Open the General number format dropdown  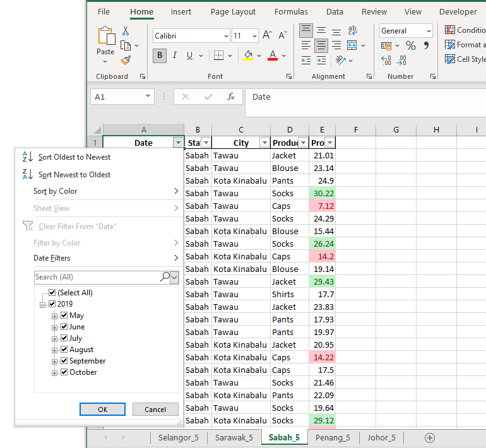pos(429,31)
